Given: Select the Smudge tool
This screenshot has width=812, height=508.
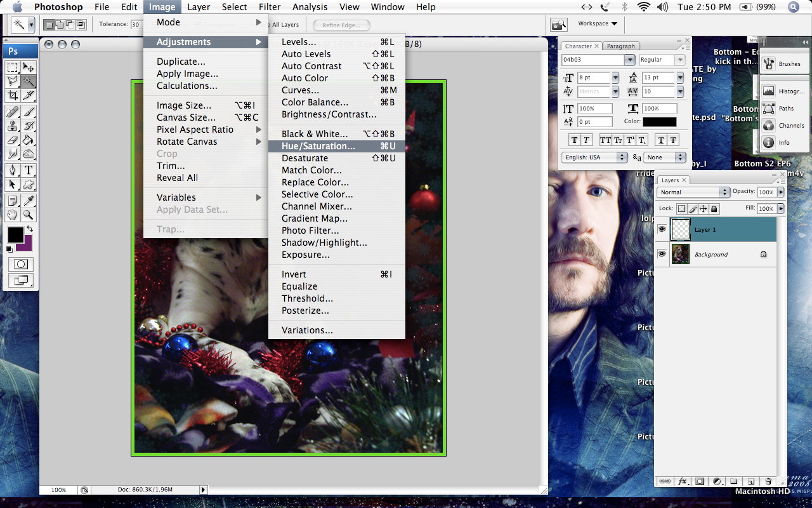Looking at the screenshot, I should tap(12, 154).
